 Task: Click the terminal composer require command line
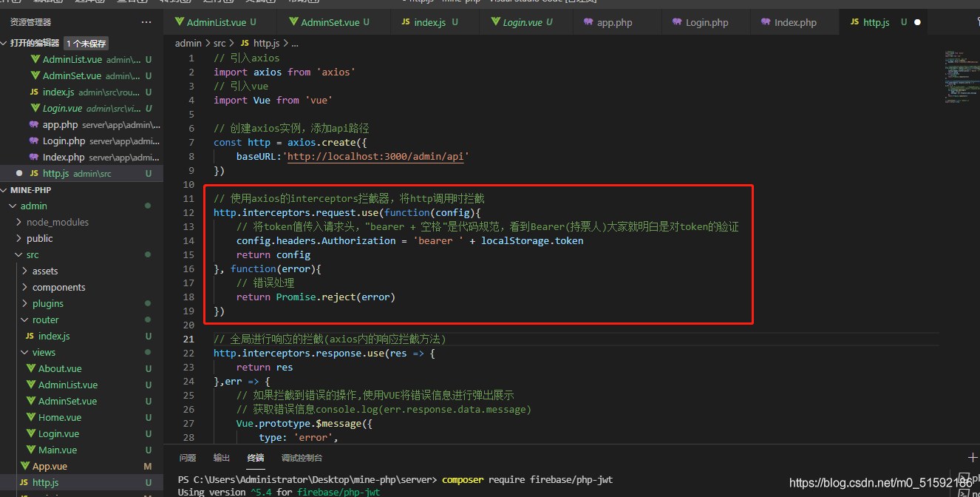(x=395, y=479)
